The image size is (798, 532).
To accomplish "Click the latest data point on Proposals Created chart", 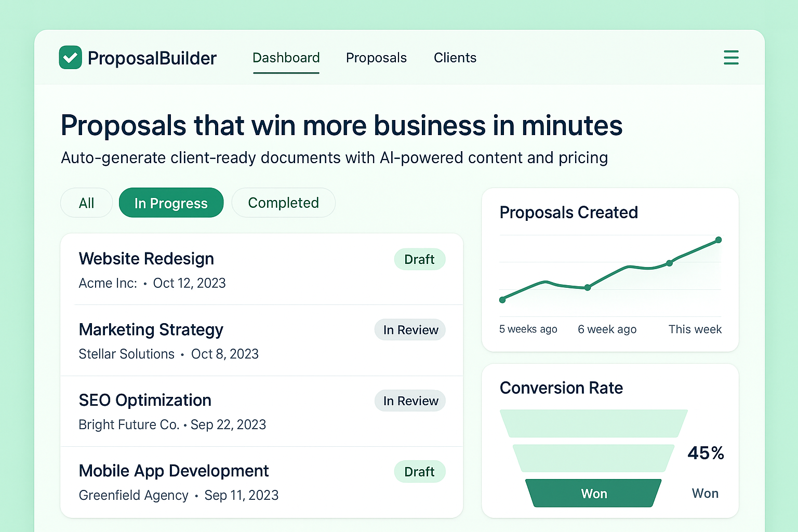I will pos(718,240).
